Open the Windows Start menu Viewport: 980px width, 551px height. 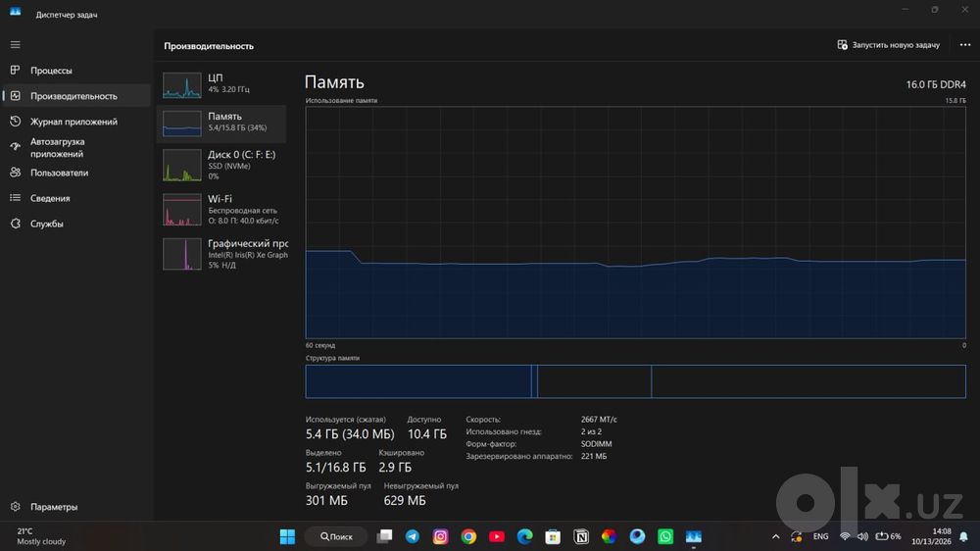click(x=287, y=536)
